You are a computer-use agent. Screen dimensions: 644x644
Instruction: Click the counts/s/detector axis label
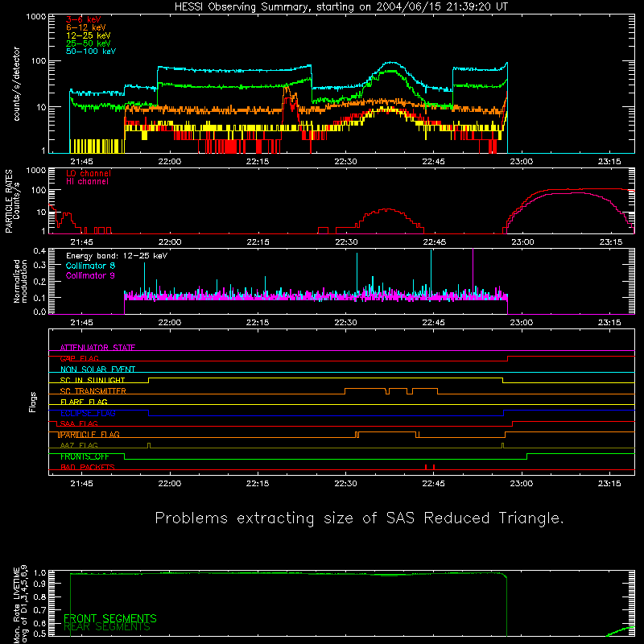(x=16, y=84)
